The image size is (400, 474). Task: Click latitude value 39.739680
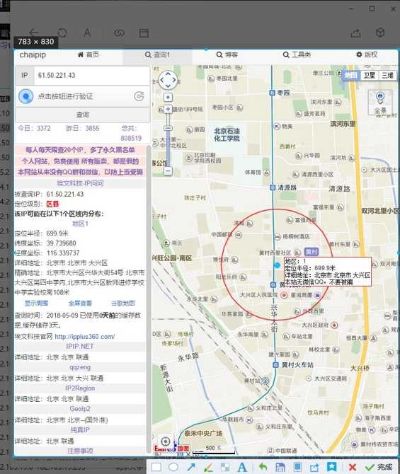pyautogui.click(x=61, y=243)
